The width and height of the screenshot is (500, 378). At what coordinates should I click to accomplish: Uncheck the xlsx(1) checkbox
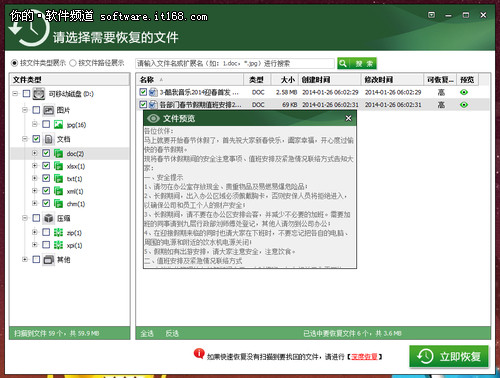(46, 166)
